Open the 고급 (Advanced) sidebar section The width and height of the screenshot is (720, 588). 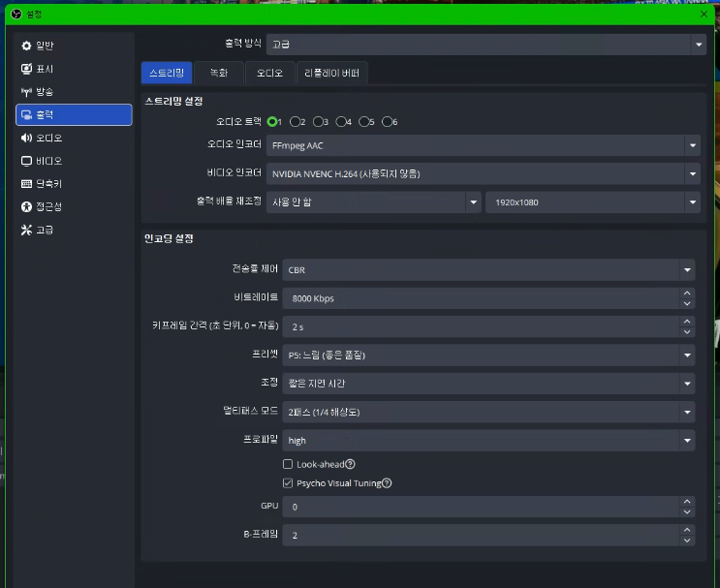click(x=45, y=231)
